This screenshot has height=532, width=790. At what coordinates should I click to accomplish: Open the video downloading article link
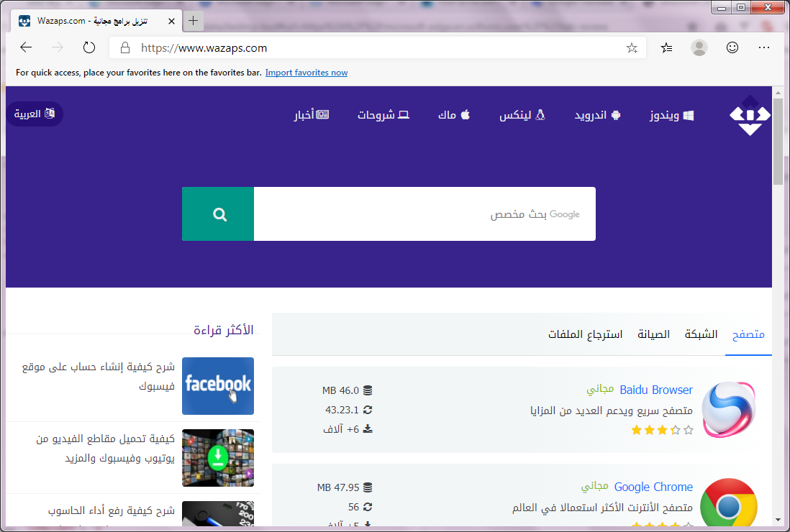[105, 449]
